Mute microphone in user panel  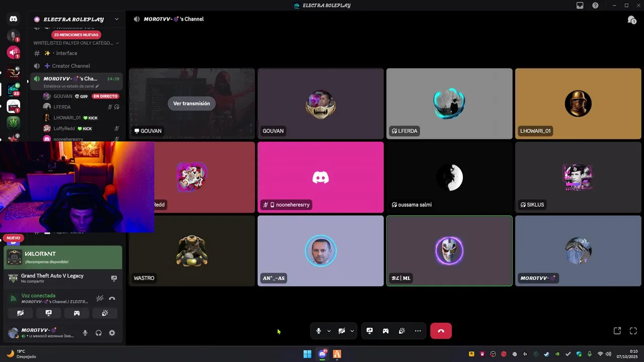click(x=85, y=333)
